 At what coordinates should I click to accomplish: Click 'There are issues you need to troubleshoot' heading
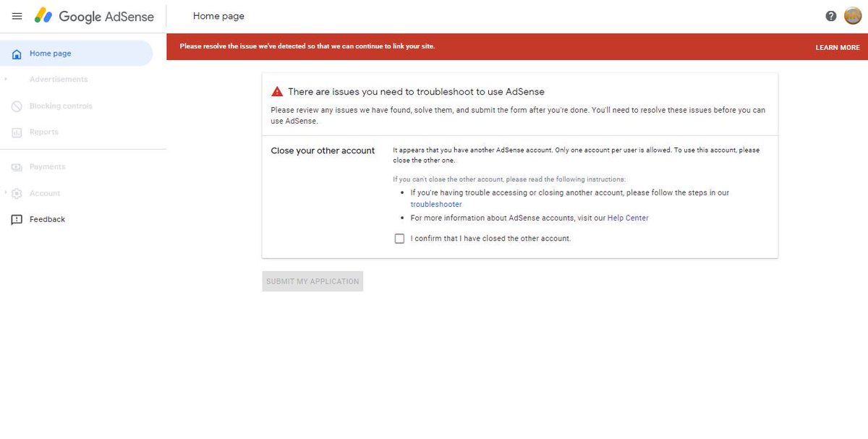pyautogui.click(x=416, y=92)
